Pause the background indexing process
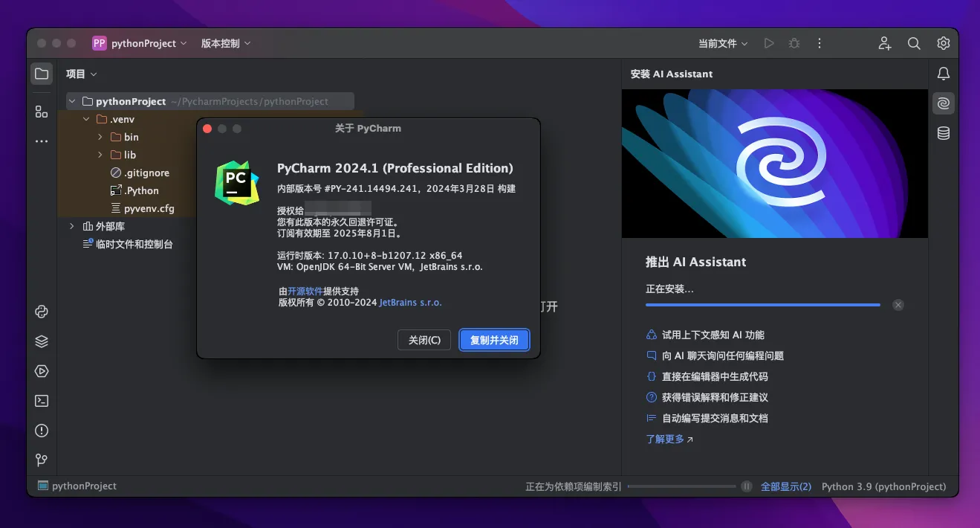The image size is (980, 528). 746,486
